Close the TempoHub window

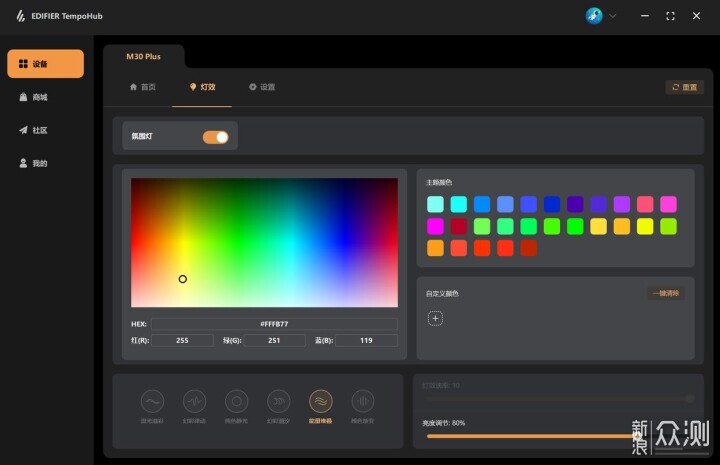pyautogui.click(x=696, y=16)
